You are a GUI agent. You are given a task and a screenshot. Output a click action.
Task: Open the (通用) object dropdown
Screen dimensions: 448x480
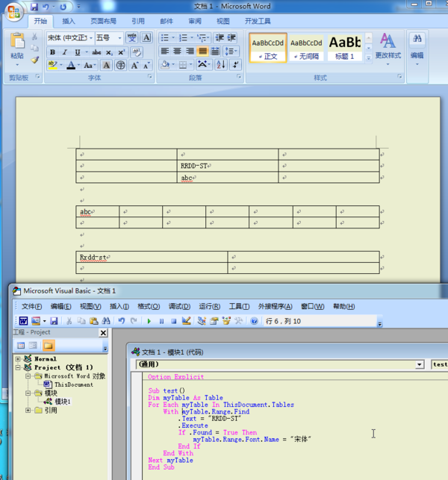(419, 364)
